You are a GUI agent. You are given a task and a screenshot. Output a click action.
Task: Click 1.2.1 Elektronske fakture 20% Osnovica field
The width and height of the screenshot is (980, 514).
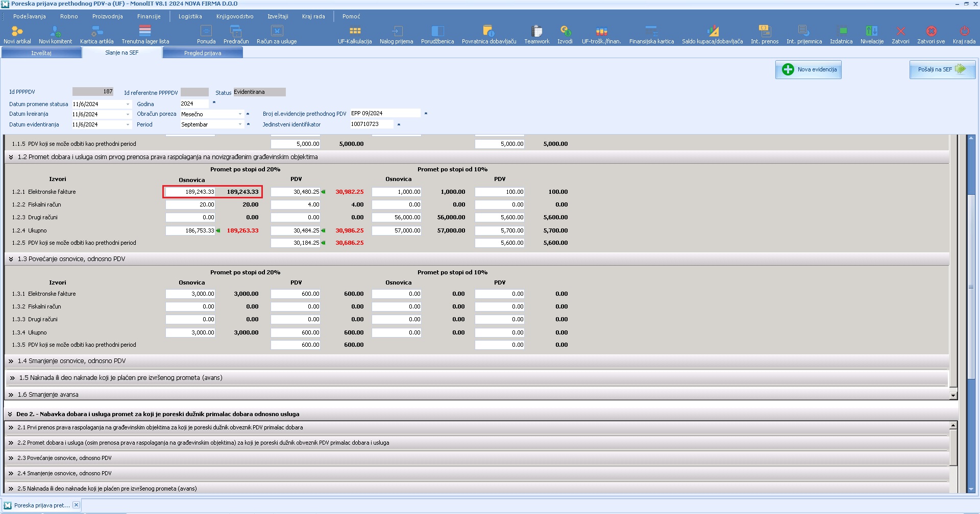point(190,192)
